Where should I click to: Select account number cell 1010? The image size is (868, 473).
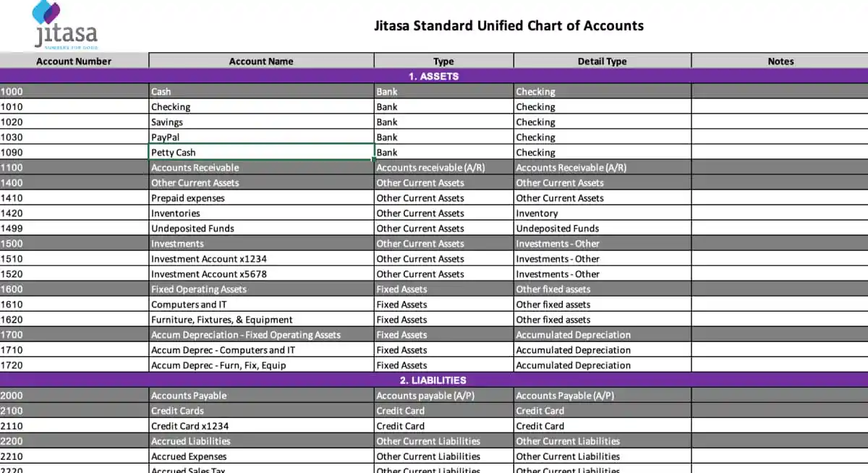click(74, 107)
